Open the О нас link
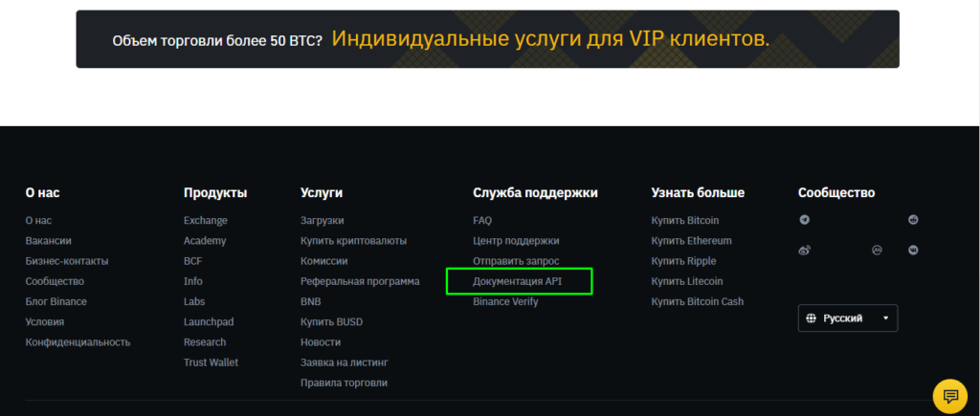This screenshot has width=980, height=416. [38, 221]
